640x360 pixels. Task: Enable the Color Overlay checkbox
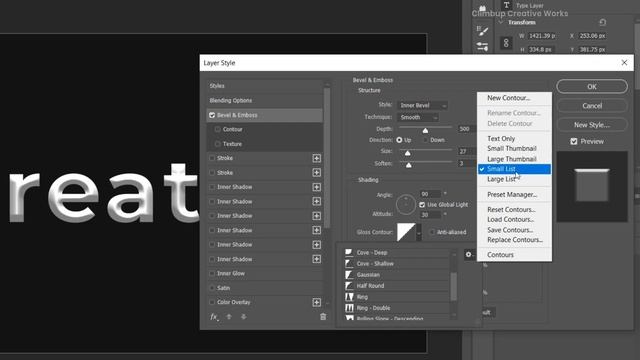[x=212, y=302]
